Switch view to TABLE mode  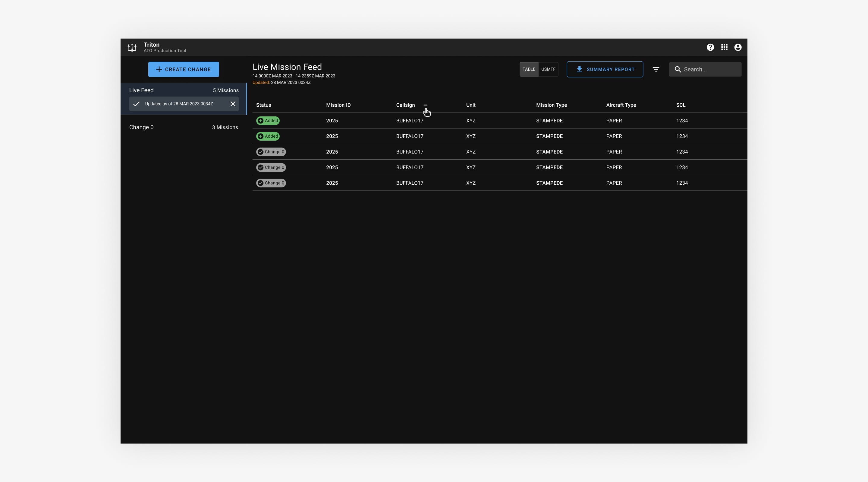pyautogui.click(x=529, y=69)
